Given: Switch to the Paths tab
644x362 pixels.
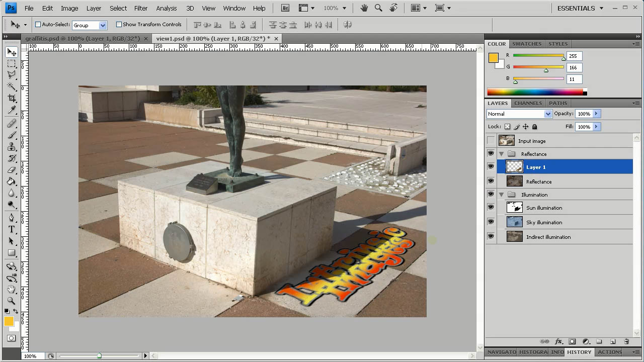Looking at the screenshot, I should pyautogui.click(x=558, y=103).
